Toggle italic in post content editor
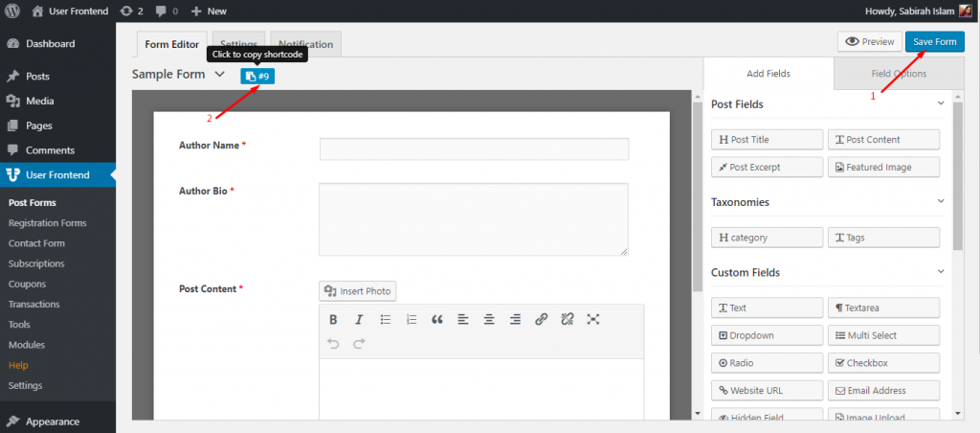The width and height of the screenshot is (980, 433). click(x=359, y=320)
